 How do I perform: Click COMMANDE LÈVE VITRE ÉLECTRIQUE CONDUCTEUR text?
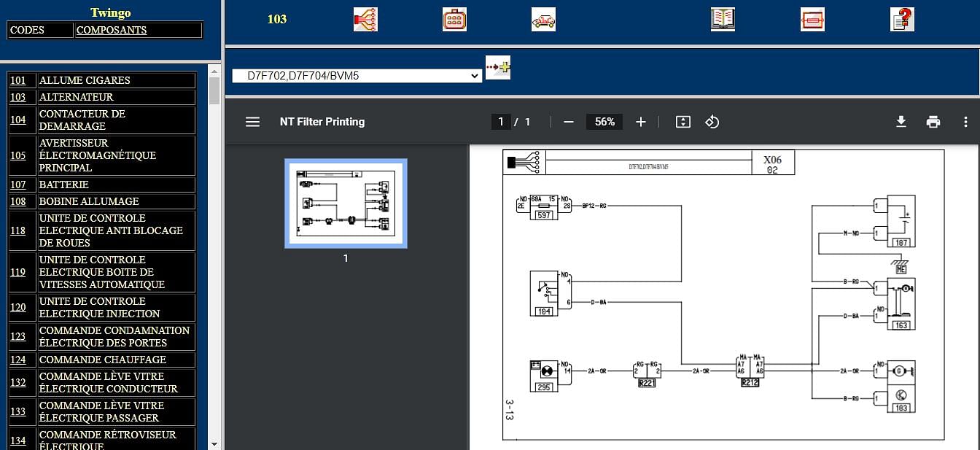pos(109,382)
